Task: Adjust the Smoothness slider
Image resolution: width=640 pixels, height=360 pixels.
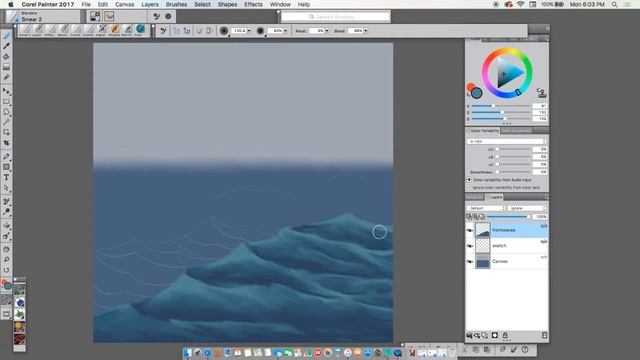Action: point(513,172)
